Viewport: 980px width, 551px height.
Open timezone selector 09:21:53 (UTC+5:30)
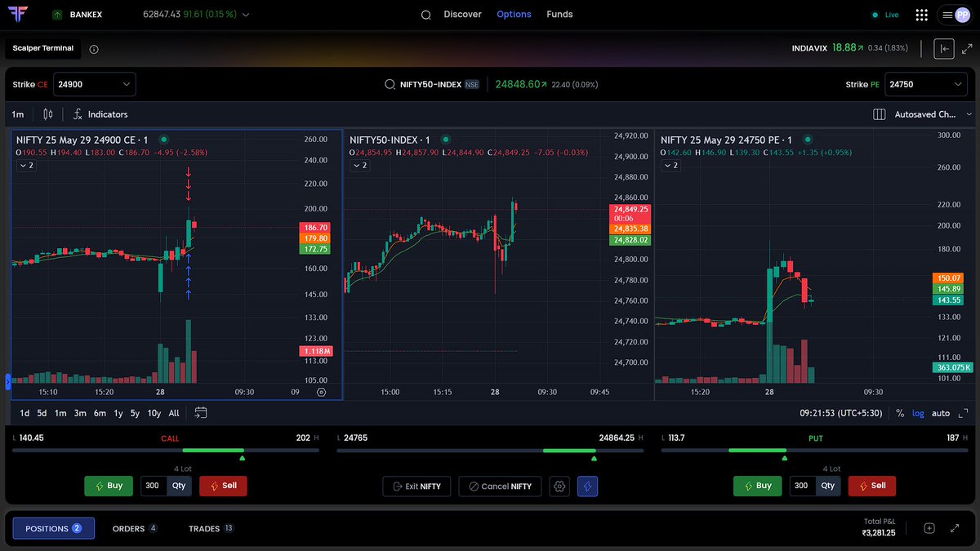[x=840, y=413]
